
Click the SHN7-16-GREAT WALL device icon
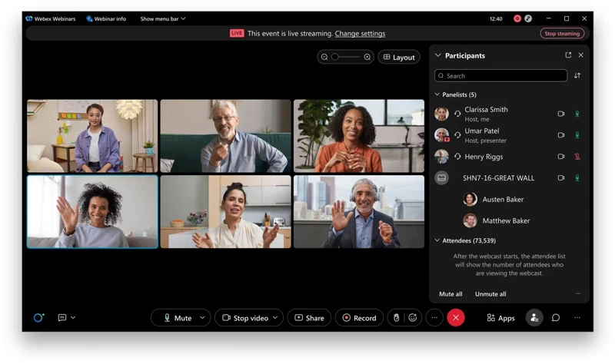tap(441, 178)
